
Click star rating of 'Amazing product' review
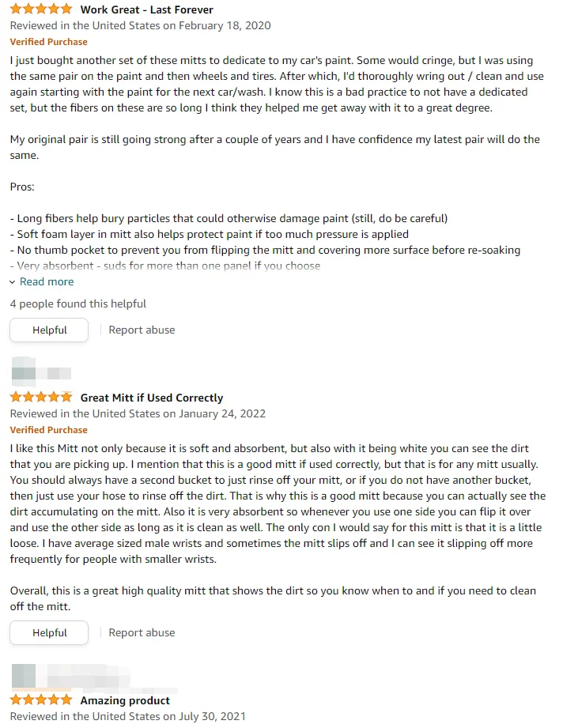coord(40,700)
